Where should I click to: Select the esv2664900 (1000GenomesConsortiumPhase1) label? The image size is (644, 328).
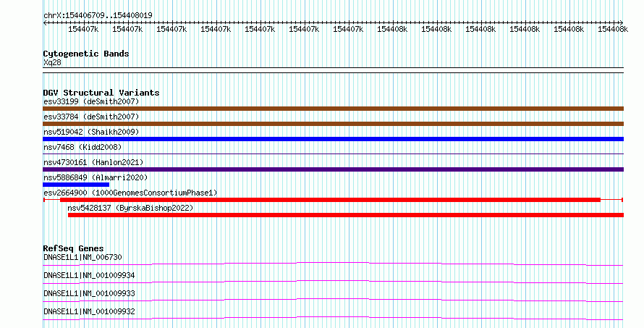(x=130, y=193)
